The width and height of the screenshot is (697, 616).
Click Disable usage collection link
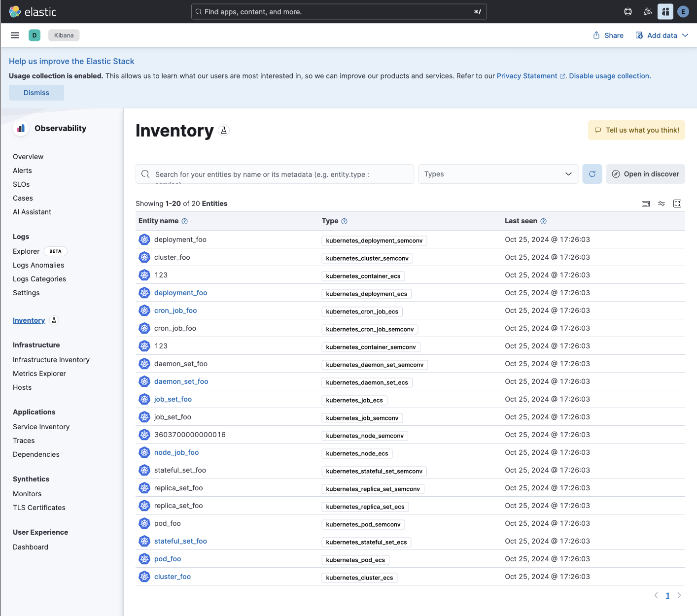(610, 76)
